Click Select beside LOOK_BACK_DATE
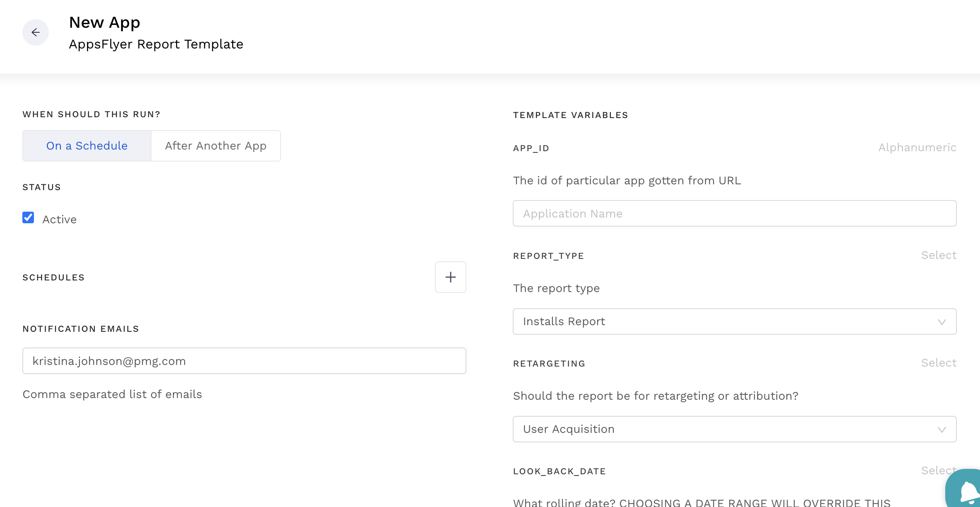980x507 pixels. 938,471
